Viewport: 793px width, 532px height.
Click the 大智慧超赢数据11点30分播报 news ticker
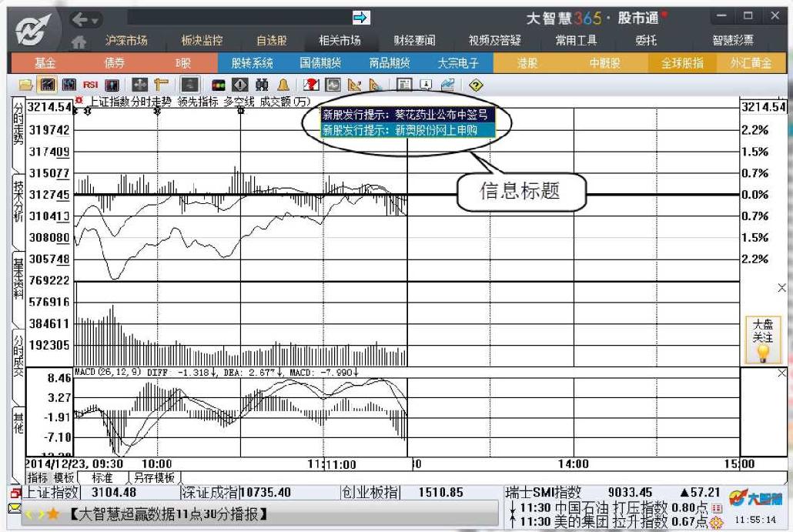pyautogui.click(x=168, y=515)
